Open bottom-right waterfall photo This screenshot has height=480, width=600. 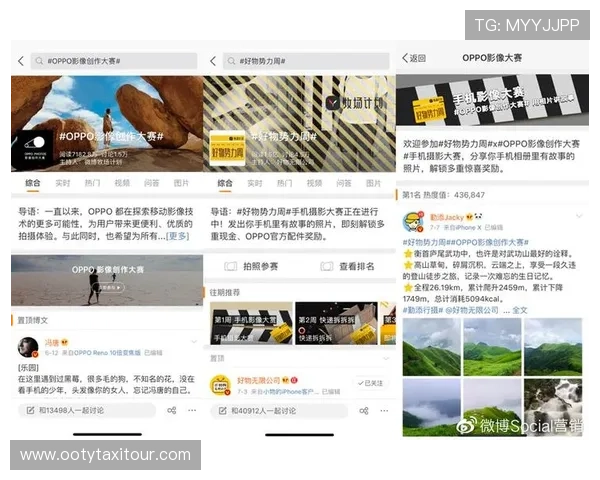click(553, 407)
